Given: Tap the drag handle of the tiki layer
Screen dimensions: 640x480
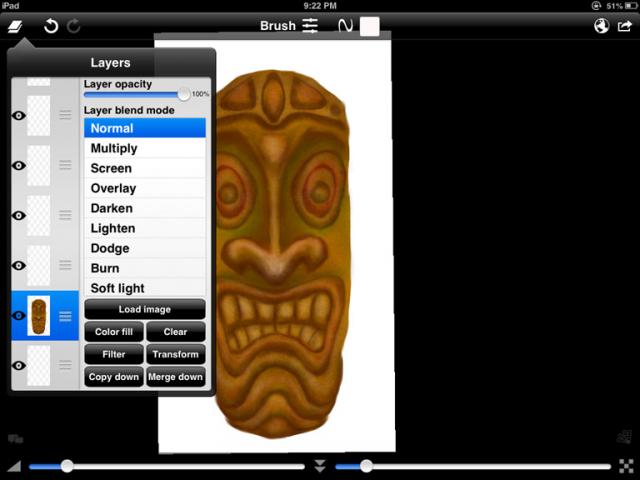Looking at the screenshot, I should click(x=66, y=316).
